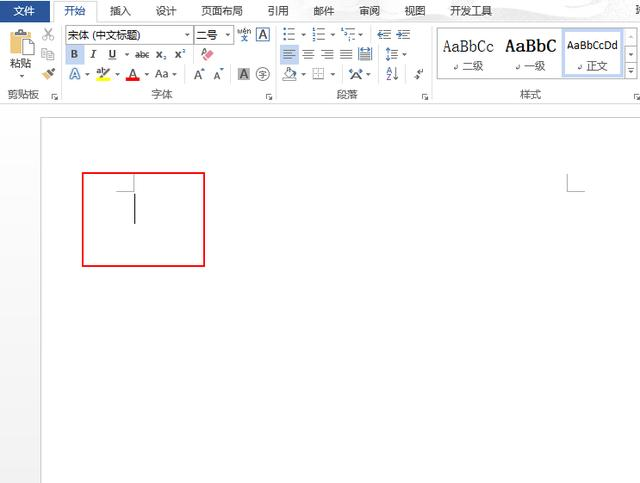Center-align the paragraph text
The height and width of the screenshot is (483, 640).
click(x=308, y=54)
